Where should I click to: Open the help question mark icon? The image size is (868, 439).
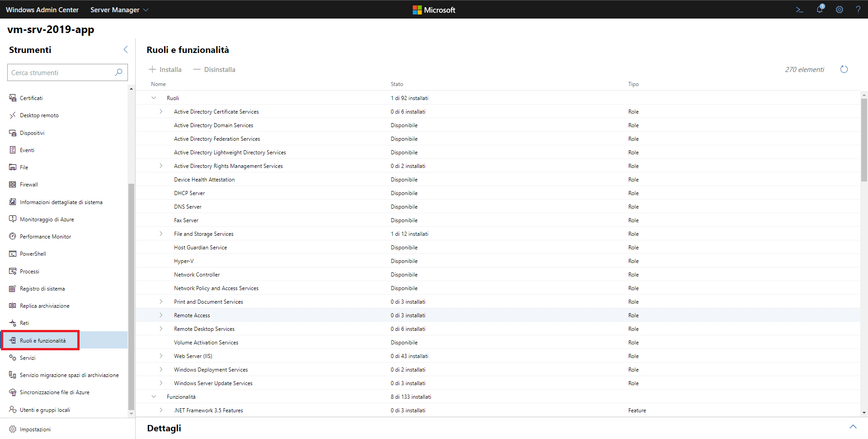tap(858, 10)
